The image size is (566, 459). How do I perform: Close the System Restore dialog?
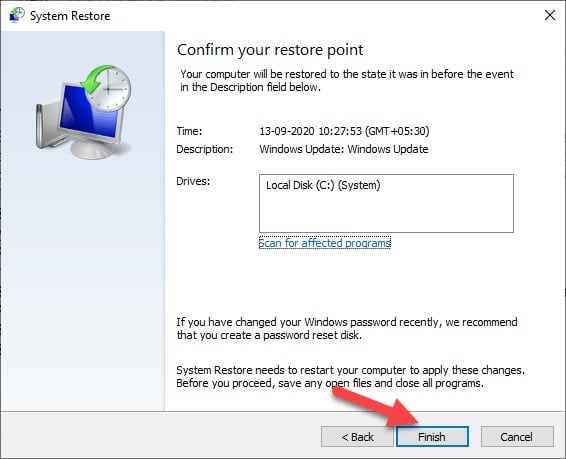(550, 15)
